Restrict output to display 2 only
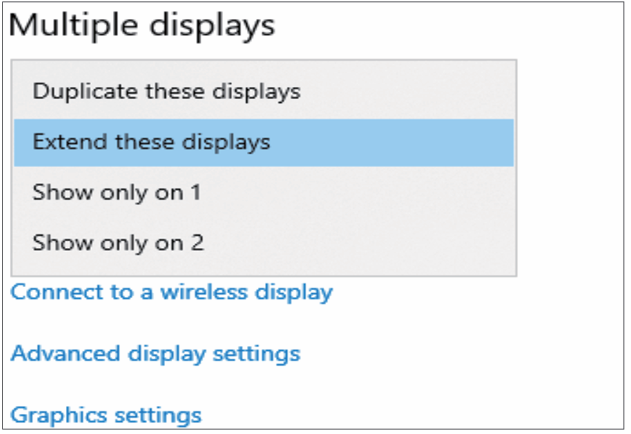The height and width of the screenshot is (434, 631). (x=118, y=242)
